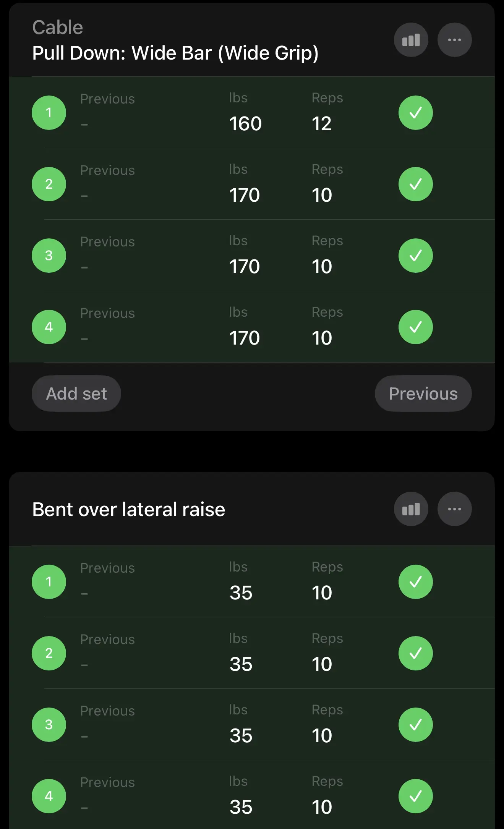Viewport: 504px width, 829px height.
Task: Edit the 160 lbs weight field
Action: pyautogui.click(x=245, y=124)
